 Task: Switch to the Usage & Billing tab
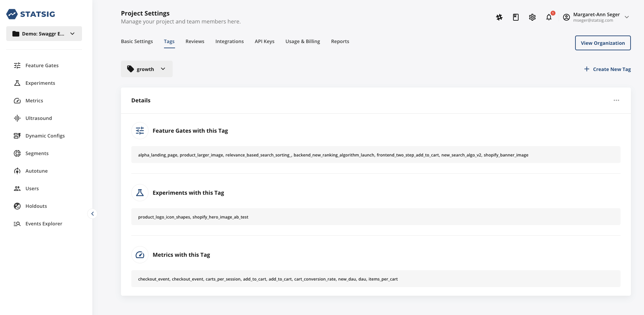click(302, 41)
